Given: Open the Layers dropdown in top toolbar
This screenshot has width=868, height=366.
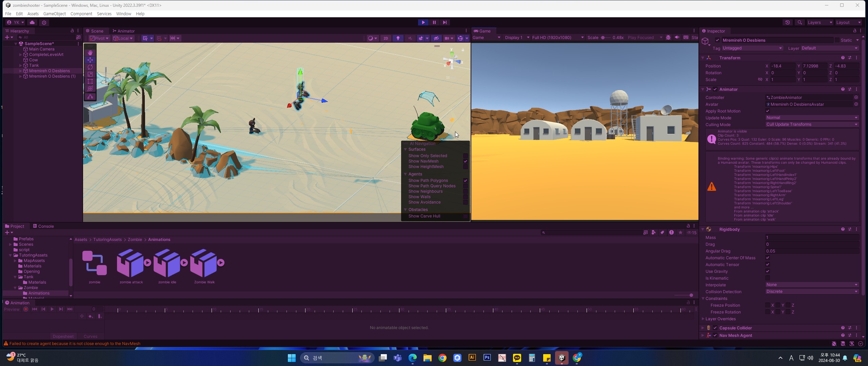Looking at the screenshot, I should point(820,22).
